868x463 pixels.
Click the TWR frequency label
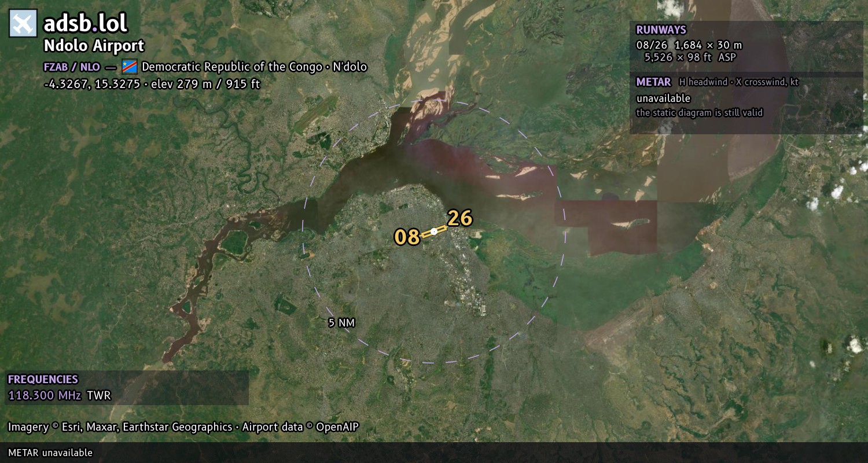tap(98, 396)
